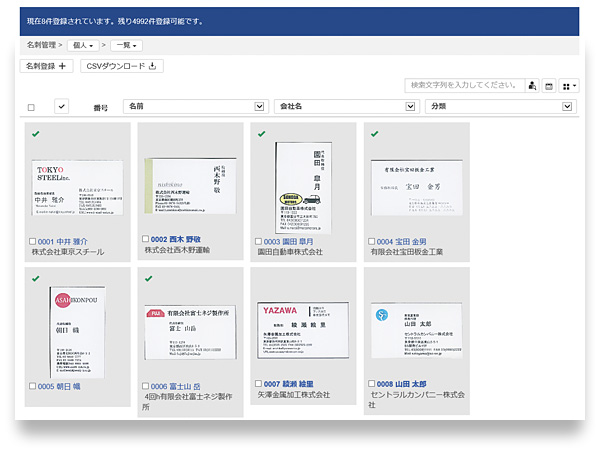Click company name 園田自動車株式会社
The height and width of the screenshot is (450, 600).
pyautogui.click(x=290, y=252)
